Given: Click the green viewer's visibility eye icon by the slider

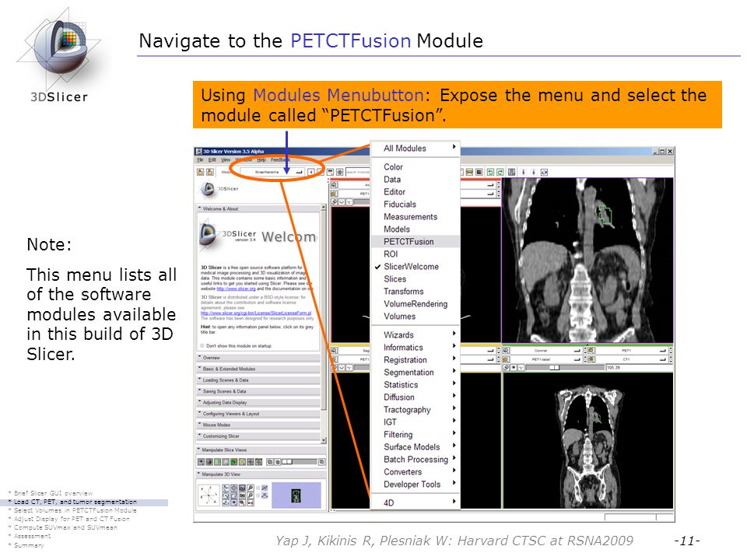Looking at the screenshot, I should [514, 368].
